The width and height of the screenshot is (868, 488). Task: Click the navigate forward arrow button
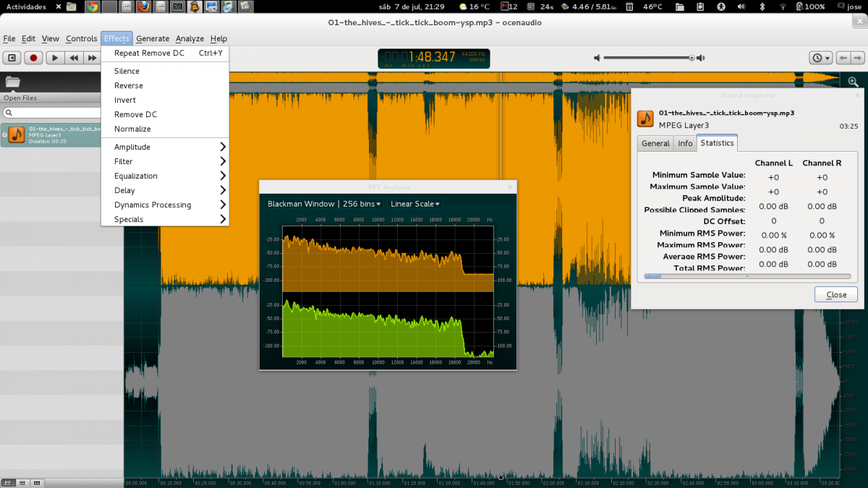coord(858,58)
